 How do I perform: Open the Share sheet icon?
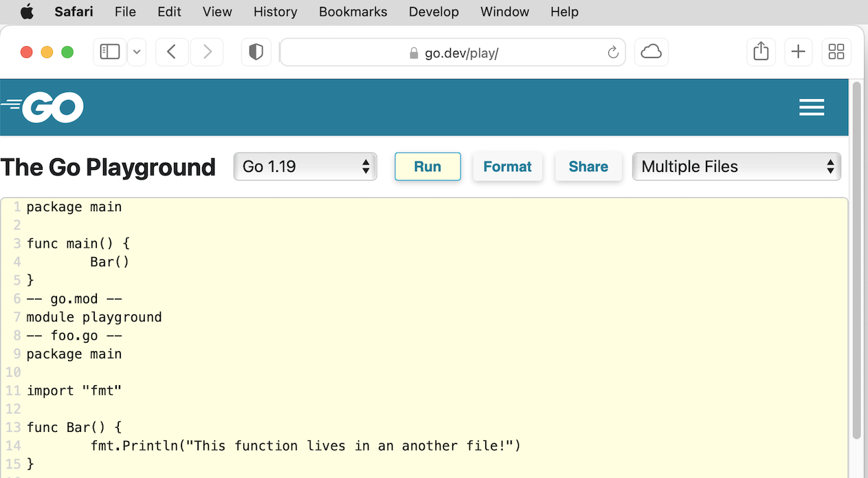point(761,52)
